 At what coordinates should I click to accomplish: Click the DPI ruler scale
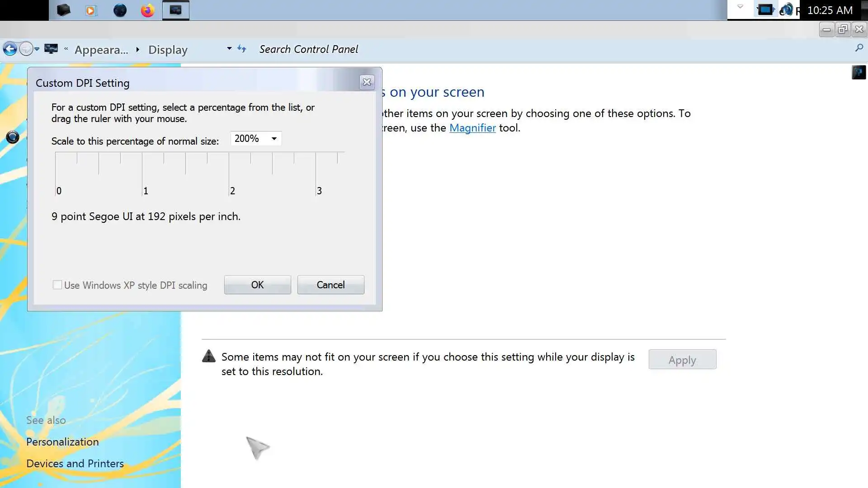(199, 174)
